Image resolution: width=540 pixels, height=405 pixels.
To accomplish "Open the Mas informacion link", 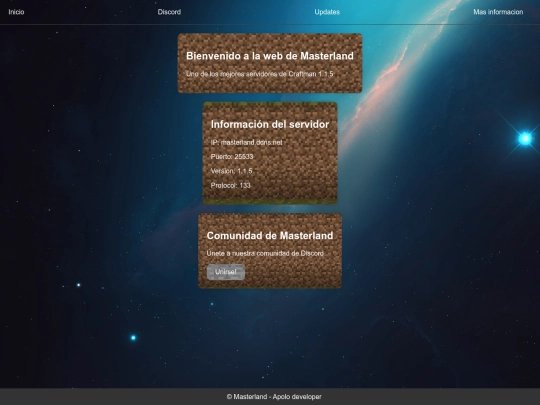I will point(498,12).
